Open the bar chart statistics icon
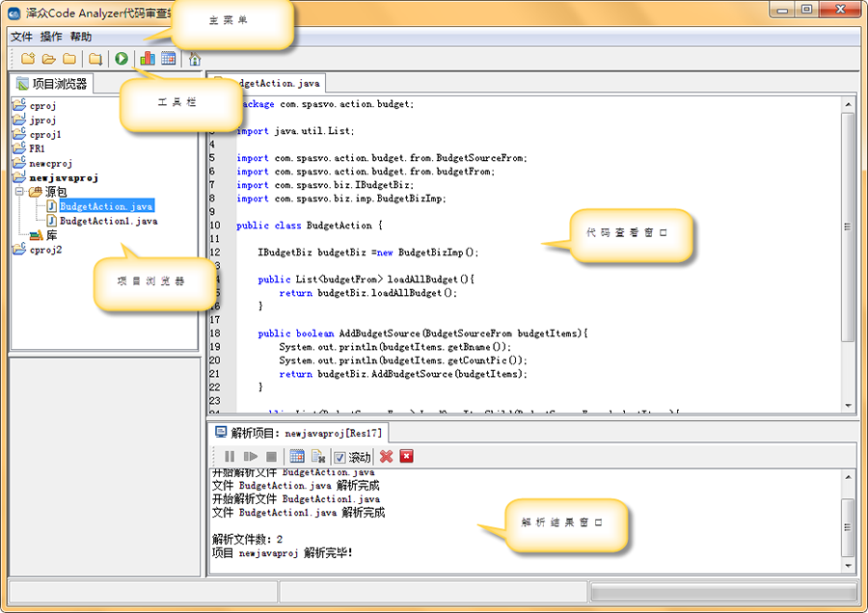This screenshot has width=868, height=613. coord(148,59)
